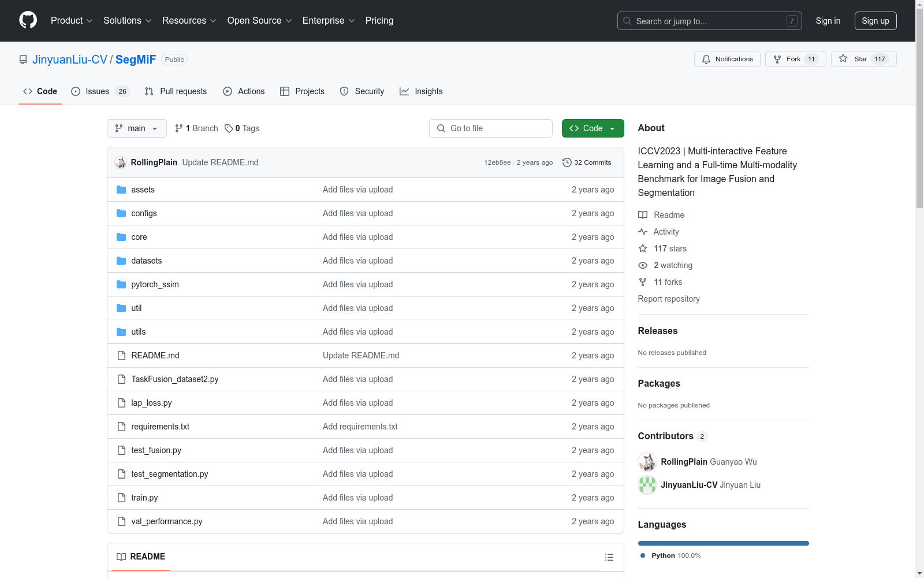Click the Fork repository icon
Screen dimensions: 924x578
(777, 59)
